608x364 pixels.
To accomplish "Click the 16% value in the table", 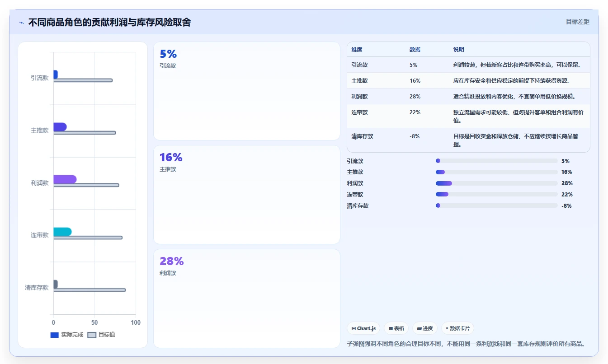I will click(415, 81).
